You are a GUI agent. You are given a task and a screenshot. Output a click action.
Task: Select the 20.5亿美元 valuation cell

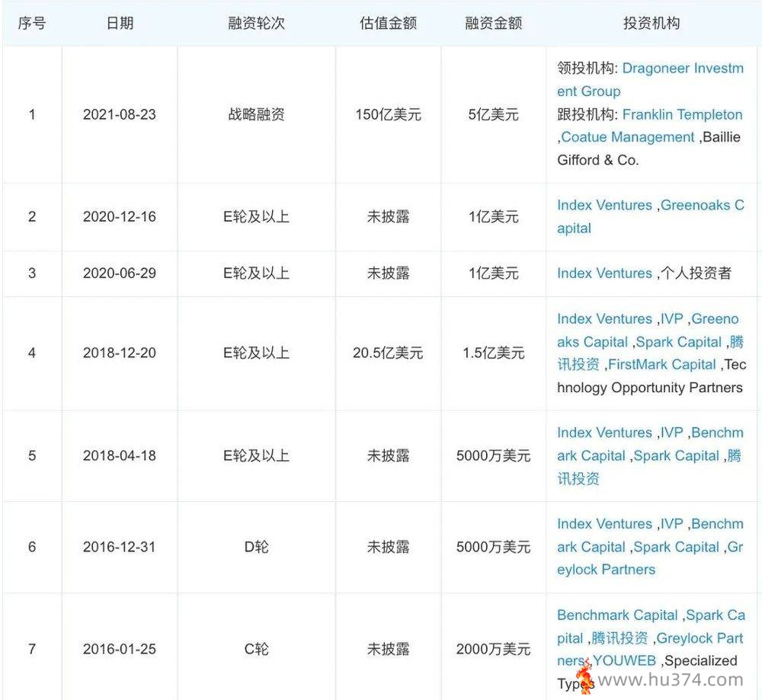point(389,353)
